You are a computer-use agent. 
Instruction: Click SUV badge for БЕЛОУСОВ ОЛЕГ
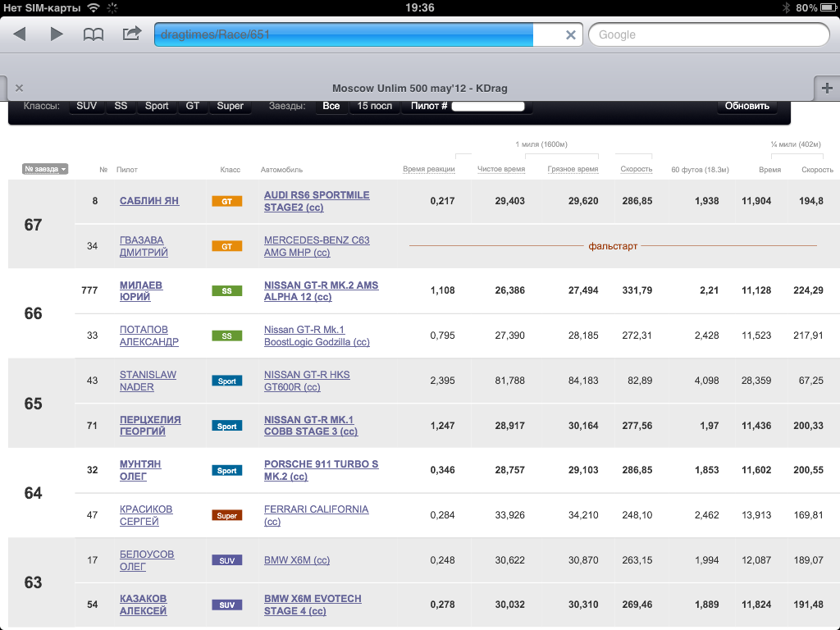(227, 560)
